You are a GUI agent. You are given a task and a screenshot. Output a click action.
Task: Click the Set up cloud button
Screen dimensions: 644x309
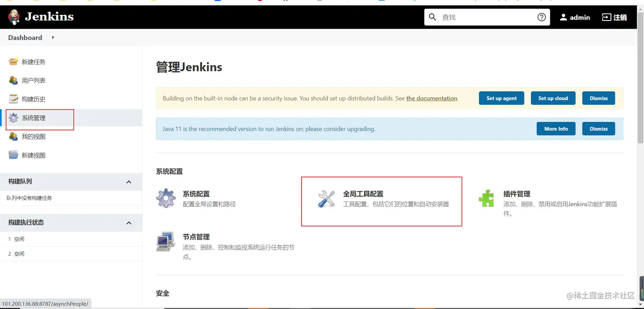[553, 98]
